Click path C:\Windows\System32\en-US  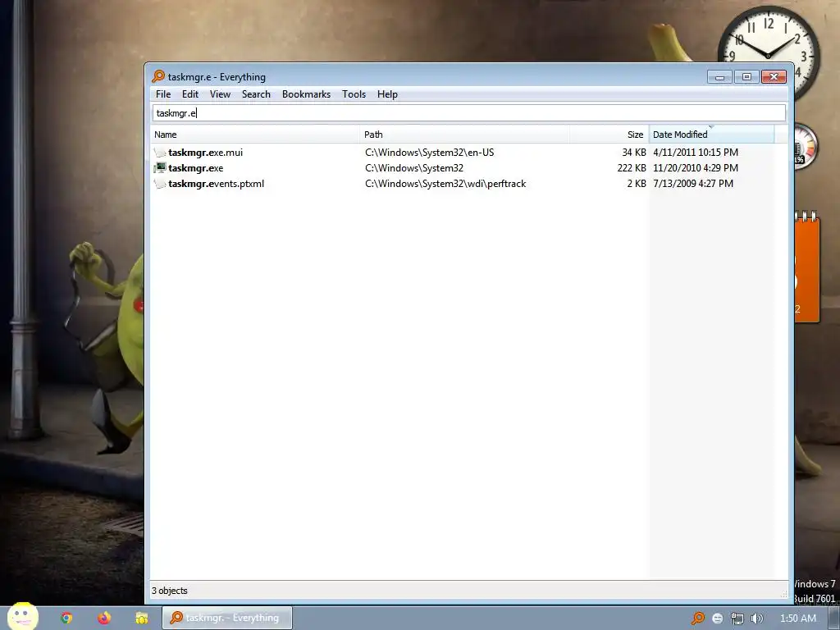coord(430,153)
